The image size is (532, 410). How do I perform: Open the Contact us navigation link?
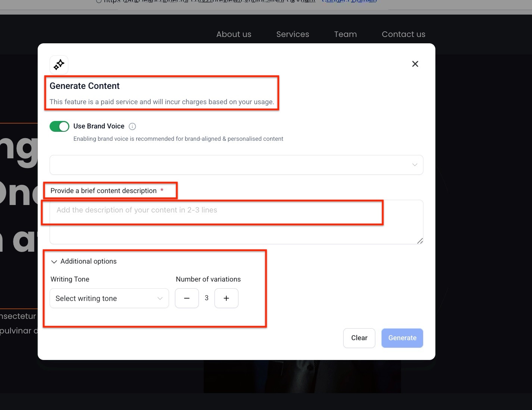(403, 34)
